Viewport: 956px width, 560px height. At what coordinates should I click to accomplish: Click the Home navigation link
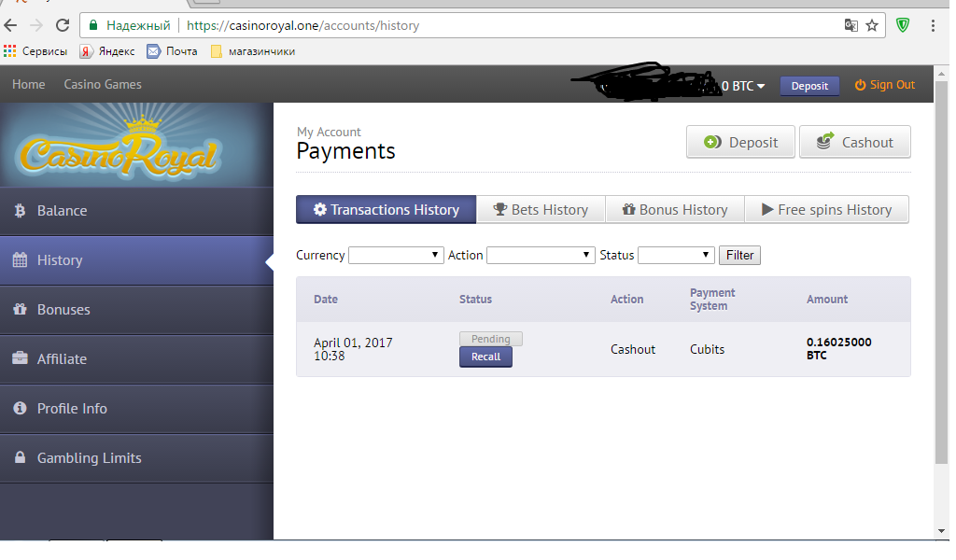29,85
